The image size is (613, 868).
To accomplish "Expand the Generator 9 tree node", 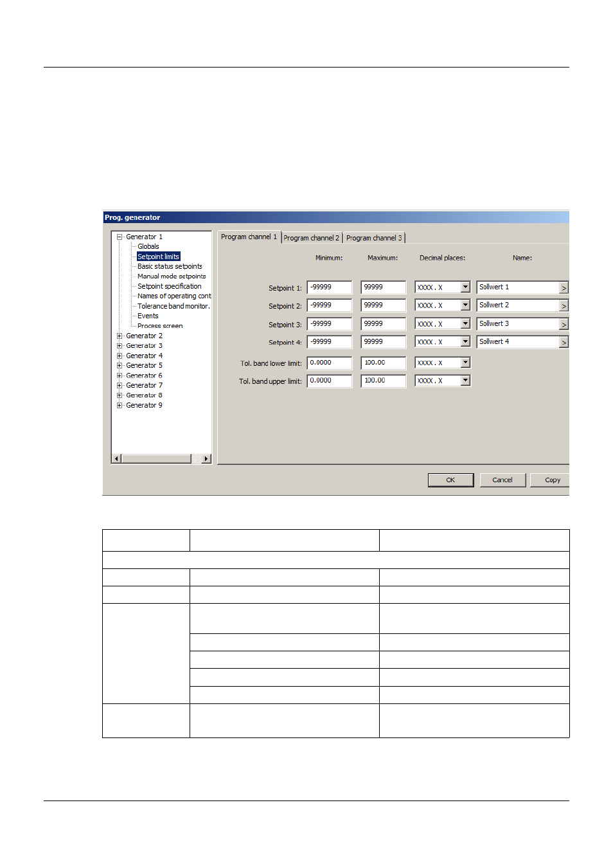I will pos(119,405).
